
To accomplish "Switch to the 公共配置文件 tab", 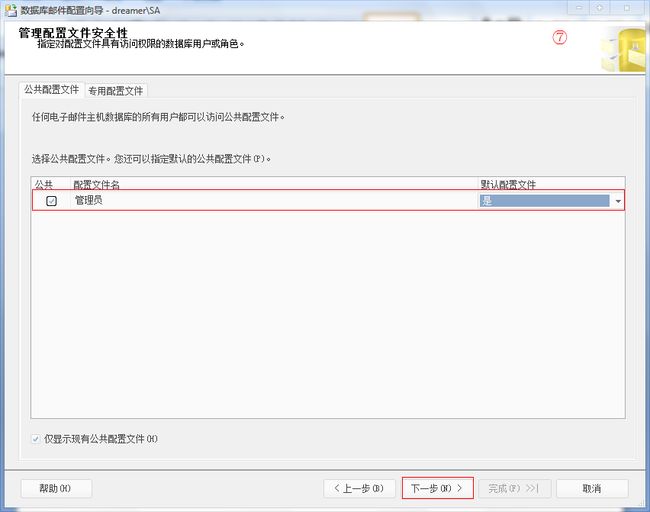I will (51, 90).
